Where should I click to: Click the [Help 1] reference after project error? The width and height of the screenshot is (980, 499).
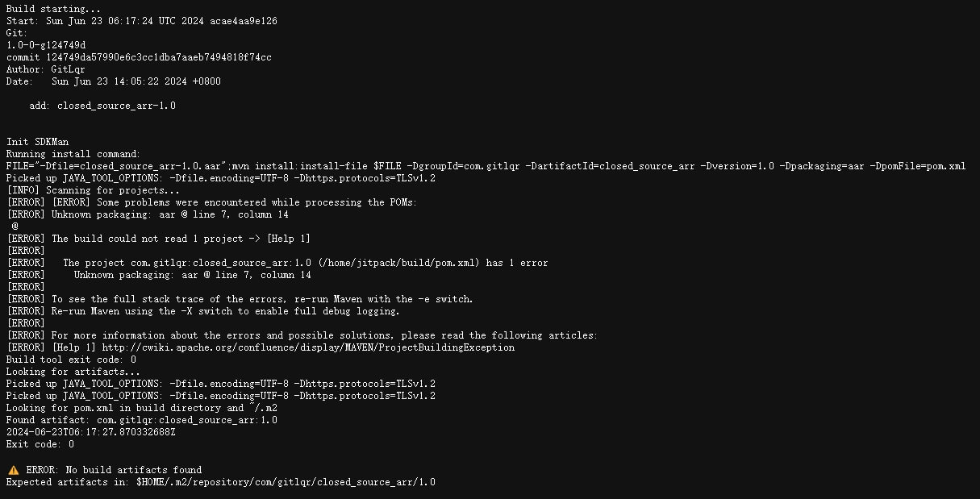(288, 239)
